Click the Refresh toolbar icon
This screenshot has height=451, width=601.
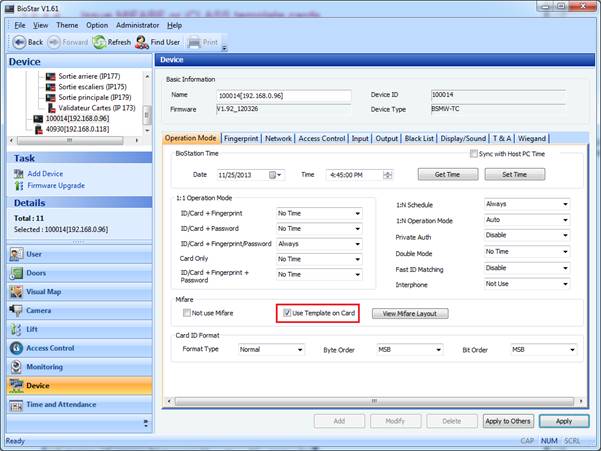[x=100, y=42]
